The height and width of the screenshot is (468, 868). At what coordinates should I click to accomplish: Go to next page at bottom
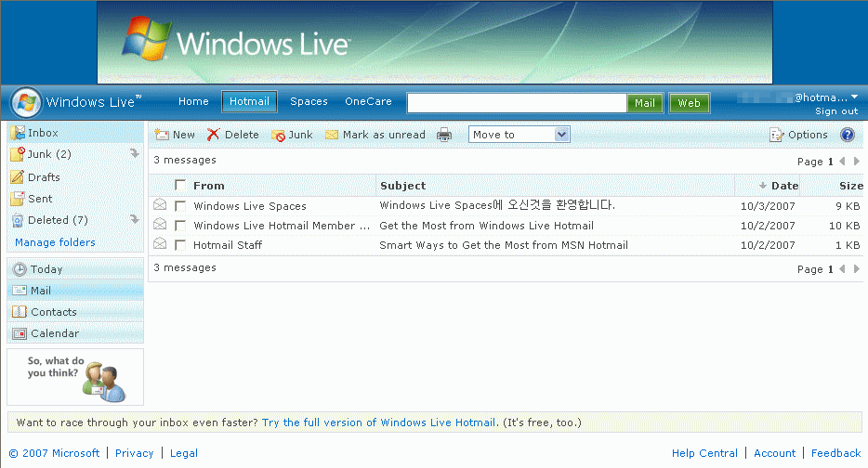(x=856, y=269)
